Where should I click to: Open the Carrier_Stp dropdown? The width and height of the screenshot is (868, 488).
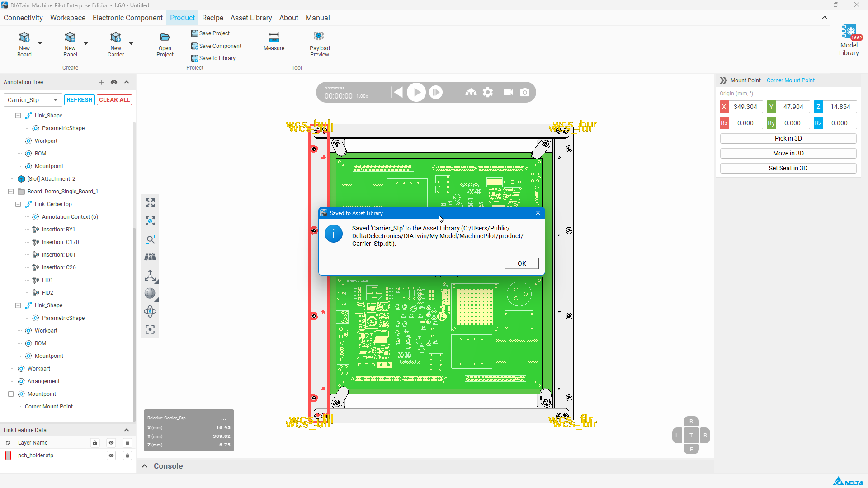[x=33, y=100]
